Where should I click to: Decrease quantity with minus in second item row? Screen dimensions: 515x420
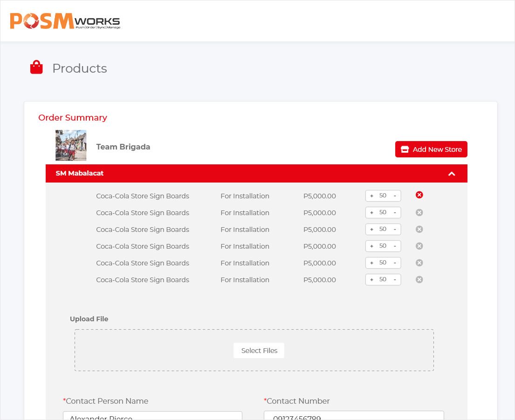click(x=395, y=213)
